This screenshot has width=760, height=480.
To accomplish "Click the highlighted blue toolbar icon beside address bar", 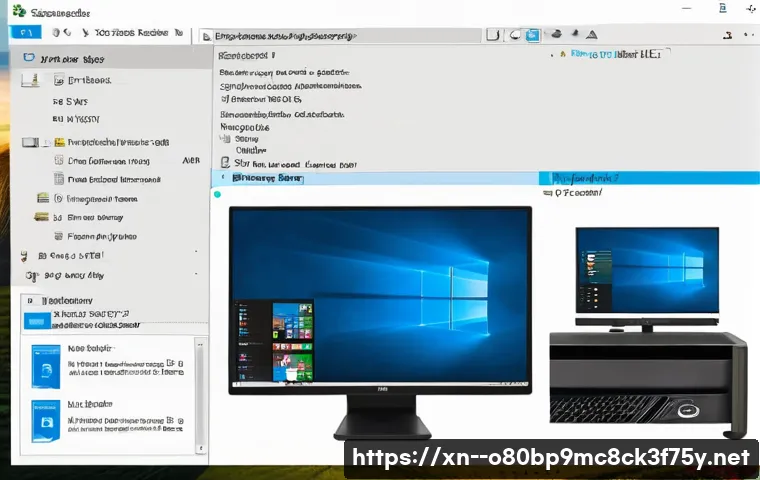I will click(x=533, y=35).
